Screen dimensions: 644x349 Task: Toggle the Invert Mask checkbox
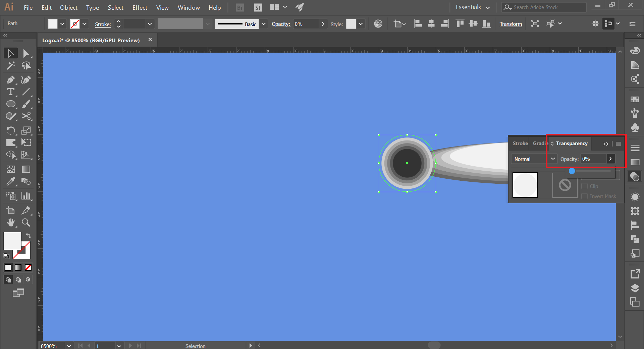click(585, 196)
